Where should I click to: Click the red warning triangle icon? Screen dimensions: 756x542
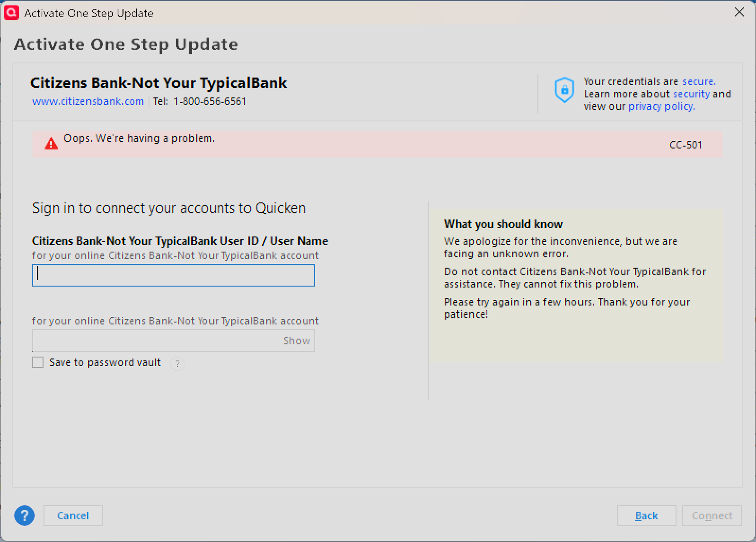pos(51,144)
